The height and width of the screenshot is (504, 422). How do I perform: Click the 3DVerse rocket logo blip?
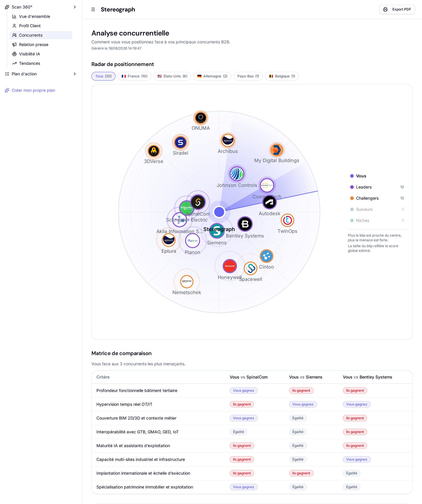click(x=154, y=151)
